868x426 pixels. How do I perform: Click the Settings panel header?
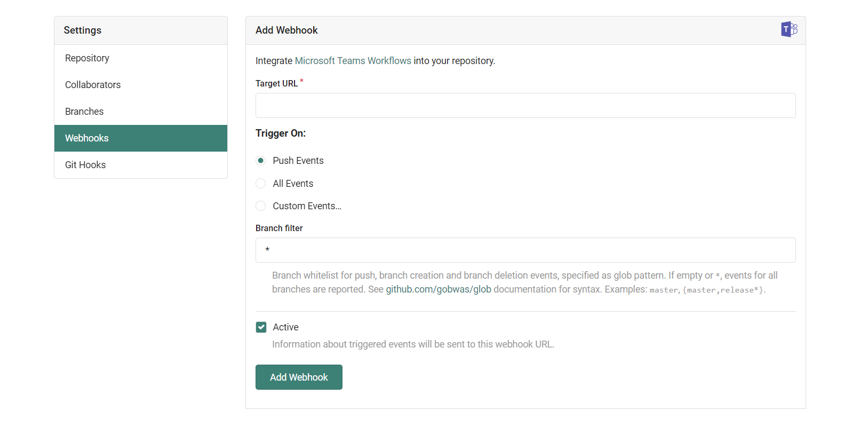pyautogui.click(x=83, y=30)
